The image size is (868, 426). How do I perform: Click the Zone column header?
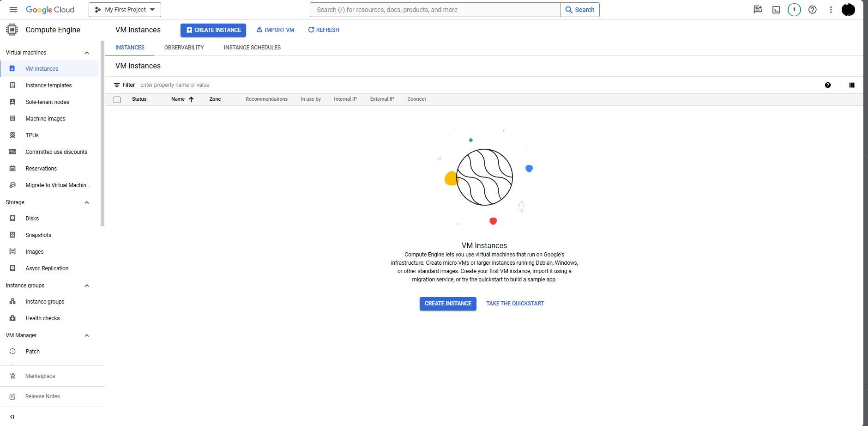point(215,99)
